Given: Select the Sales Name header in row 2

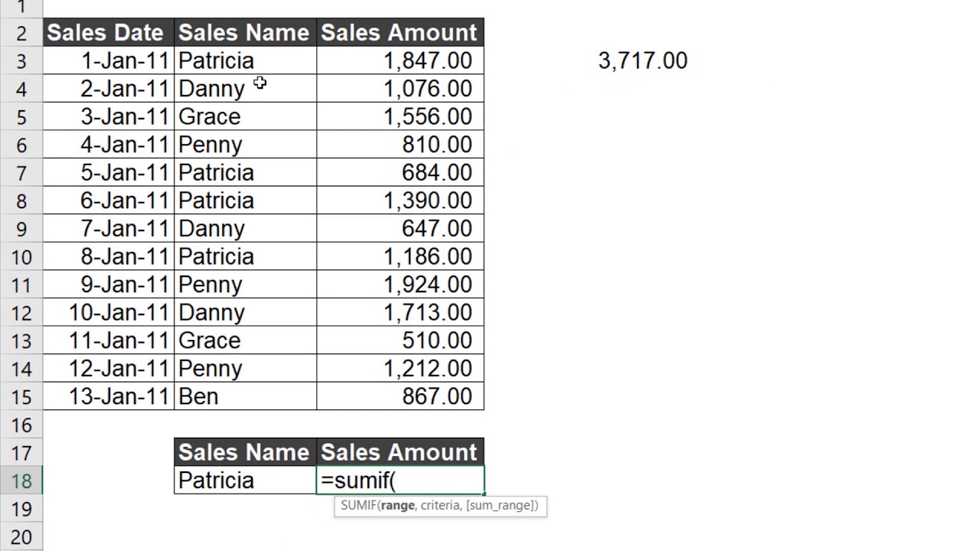Looking at the screenshot, I should 245,33.
